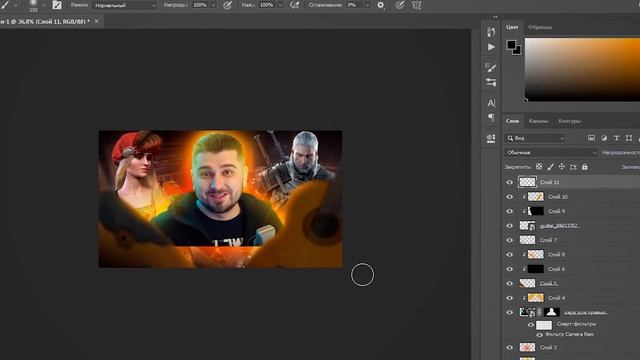Open the Flow slider arrow (Наж.)
640x360 pixels.
[x=280, y=5]
